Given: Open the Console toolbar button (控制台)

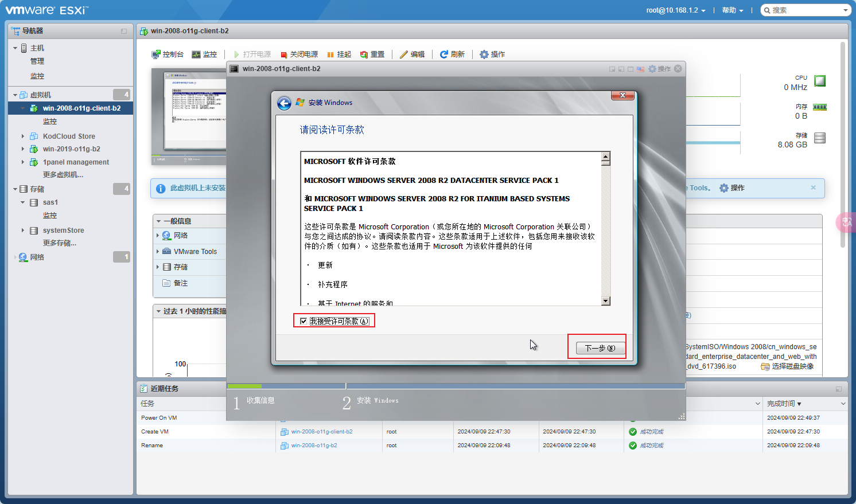Looking at the screenshot, I should click(168, 54).
